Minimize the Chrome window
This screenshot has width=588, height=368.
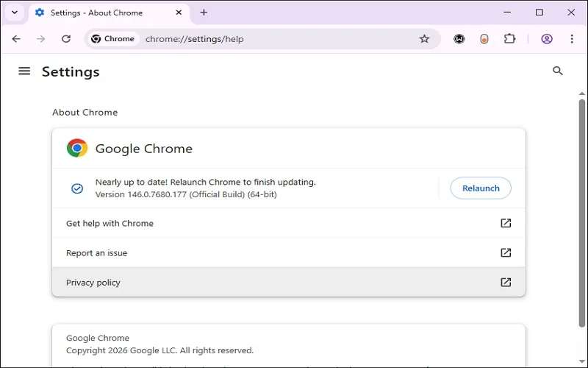point(507,13)
